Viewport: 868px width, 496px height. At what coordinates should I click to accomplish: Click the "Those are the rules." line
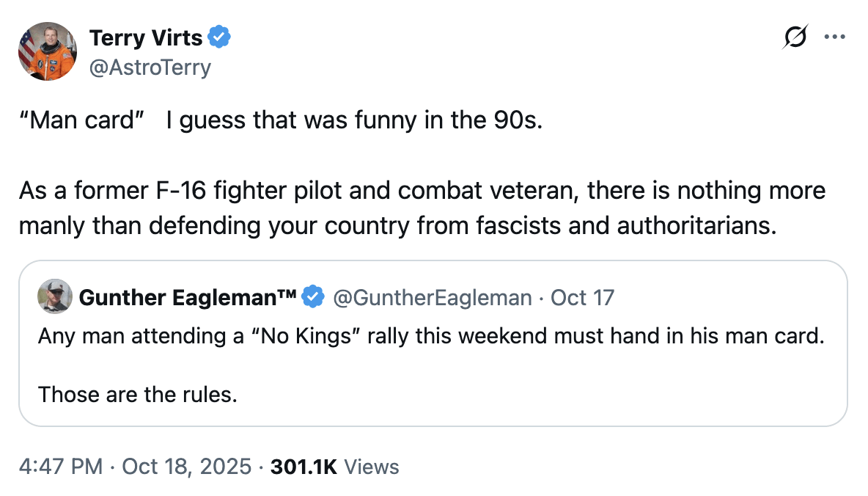(x=138, y=395)
